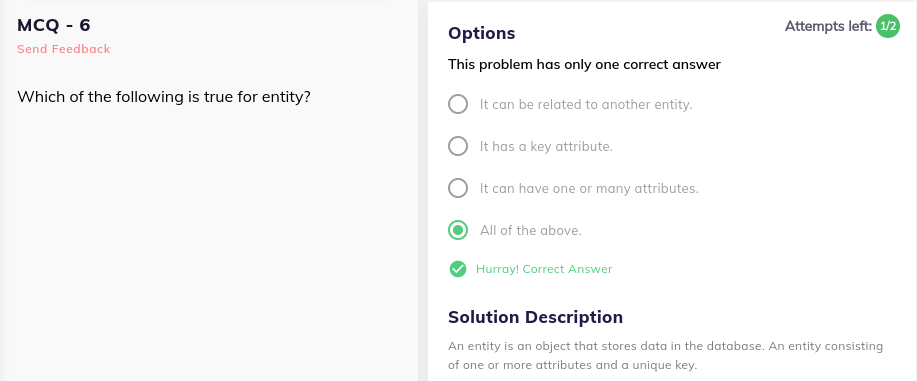Screen dimensions: 917x381
Task: Choose the 'It has a key attribute' radio button
Action: coord(458,146)
